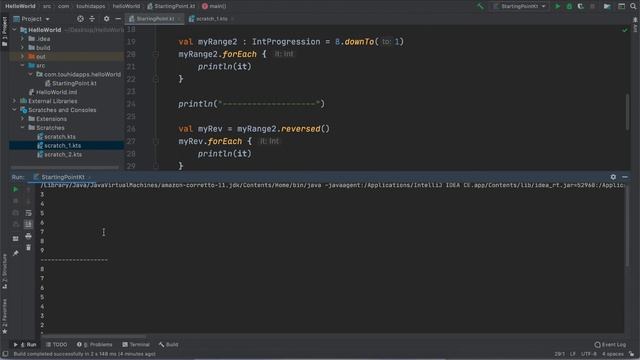This screenshot has width=640, height=360.
Task: Hide the Run tool window
Action: pyautogui.click(x=625, y=177)
